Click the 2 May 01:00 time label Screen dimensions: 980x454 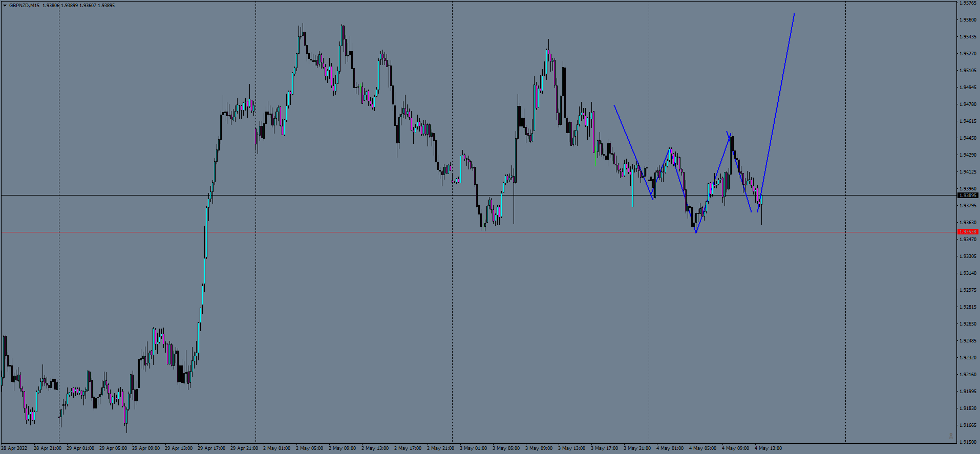click(276, 448)
